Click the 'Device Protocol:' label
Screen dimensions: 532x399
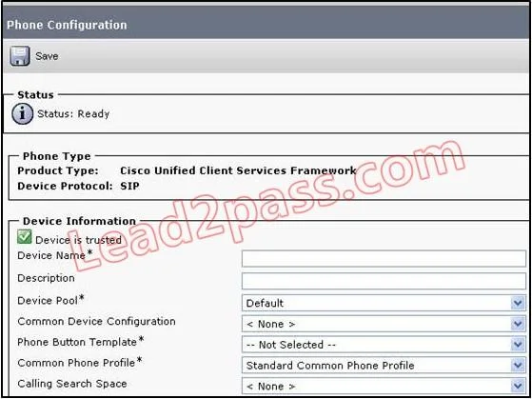[x=65, y=186]
